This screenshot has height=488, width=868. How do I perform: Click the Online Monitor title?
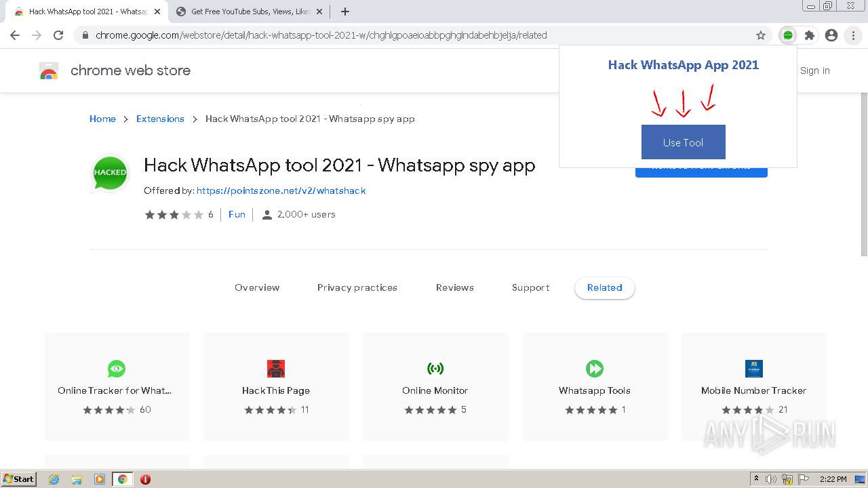[435, 390]
